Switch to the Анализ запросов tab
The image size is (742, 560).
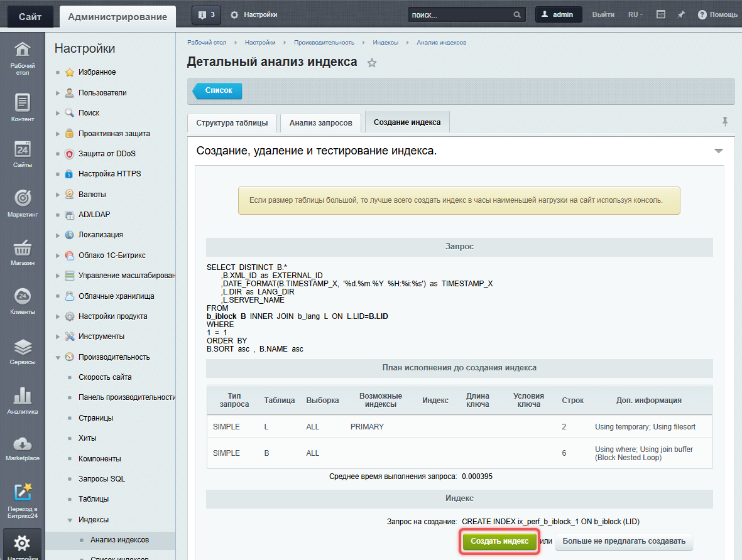320,123
